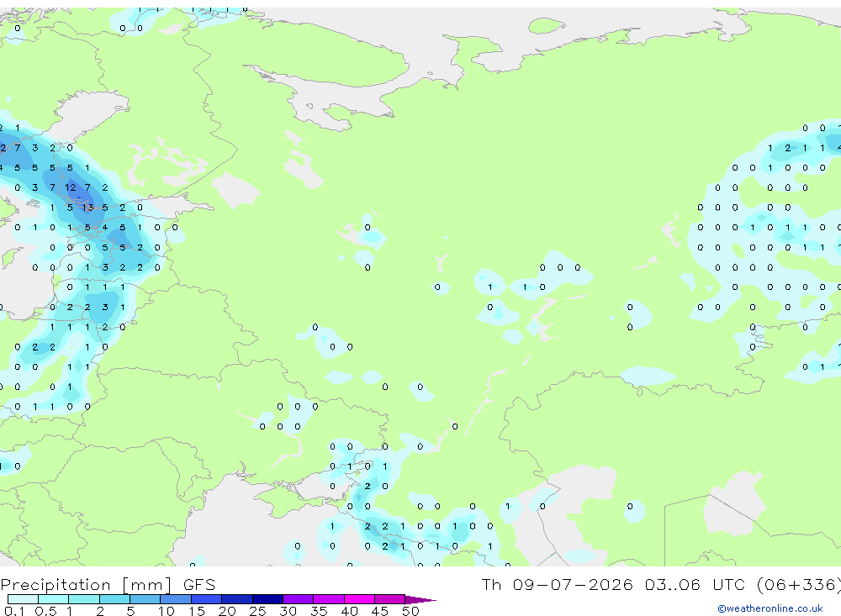Click the '50' legend scale label
The height and width of the screenshot is (616, 841).
[x=410, y=611]
